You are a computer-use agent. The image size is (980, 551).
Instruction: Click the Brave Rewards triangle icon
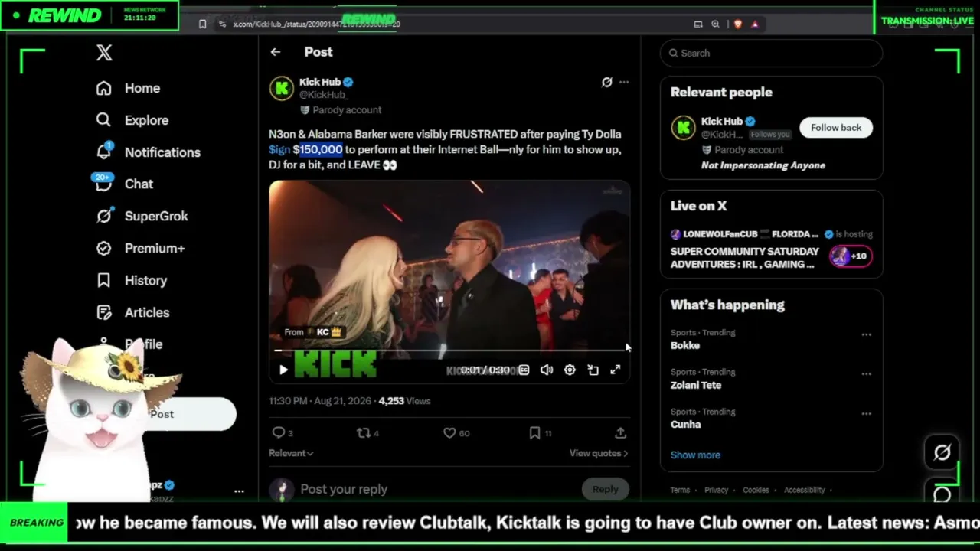(x=755, y=24)
